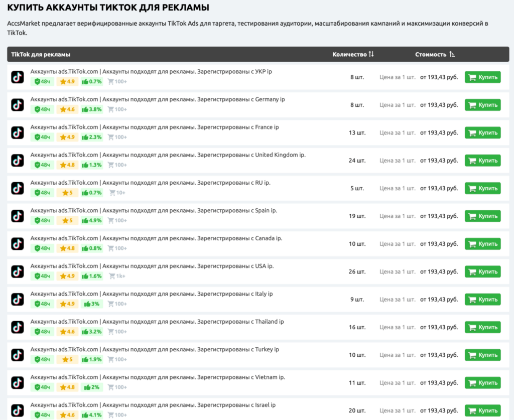
Task: Open the listing registered with Spain ip
Action: pyautogui.click(x=154, y=210)
